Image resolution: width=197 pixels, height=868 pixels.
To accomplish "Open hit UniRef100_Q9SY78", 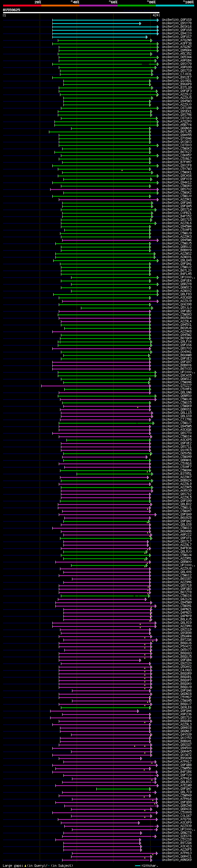I will click(177, 24).
